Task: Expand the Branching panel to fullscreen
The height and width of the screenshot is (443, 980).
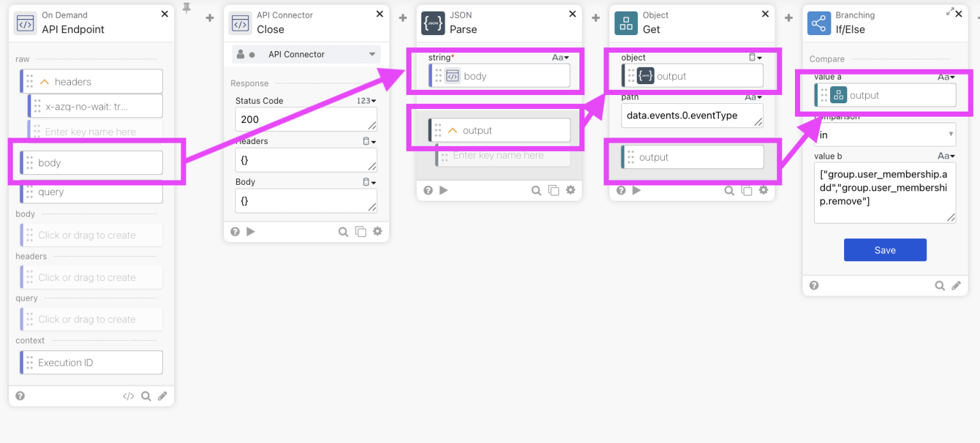Action: 949,11
